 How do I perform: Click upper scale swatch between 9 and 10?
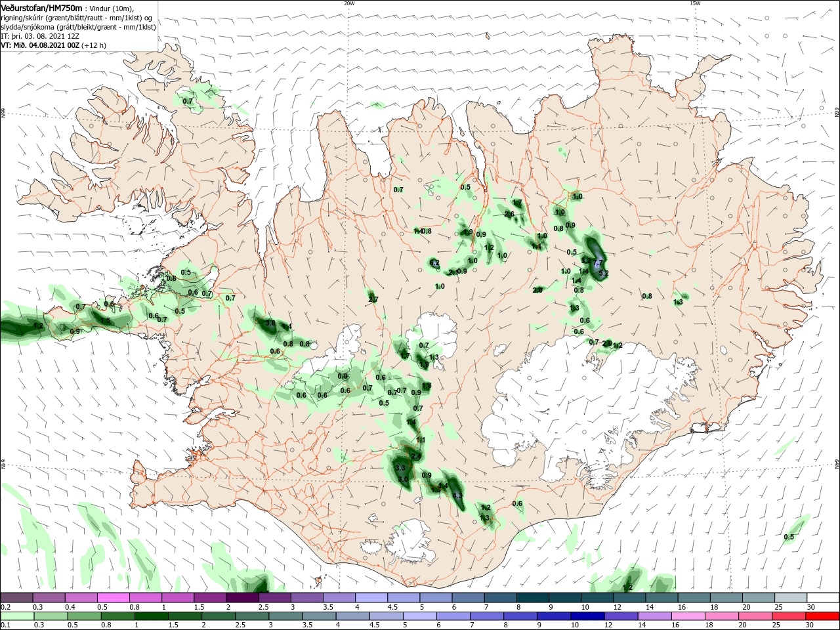point(565,597)
